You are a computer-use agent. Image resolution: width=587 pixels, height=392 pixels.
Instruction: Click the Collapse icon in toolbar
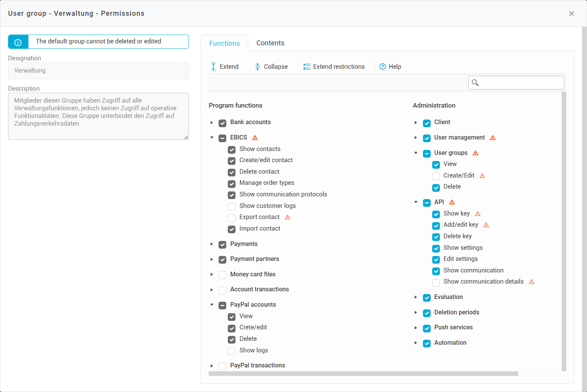(257, 66)
